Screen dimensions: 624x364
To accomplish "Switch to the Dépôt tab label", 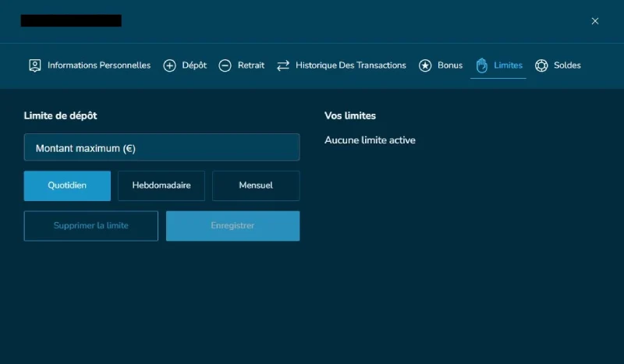I will click(x=194, y=65).
